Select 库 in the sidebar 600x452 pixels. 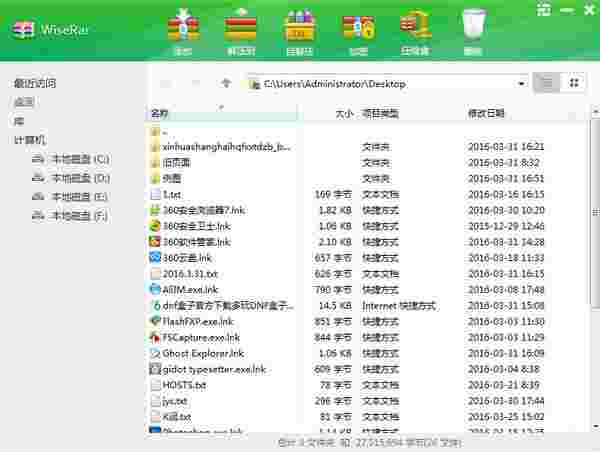coord(19,121)
